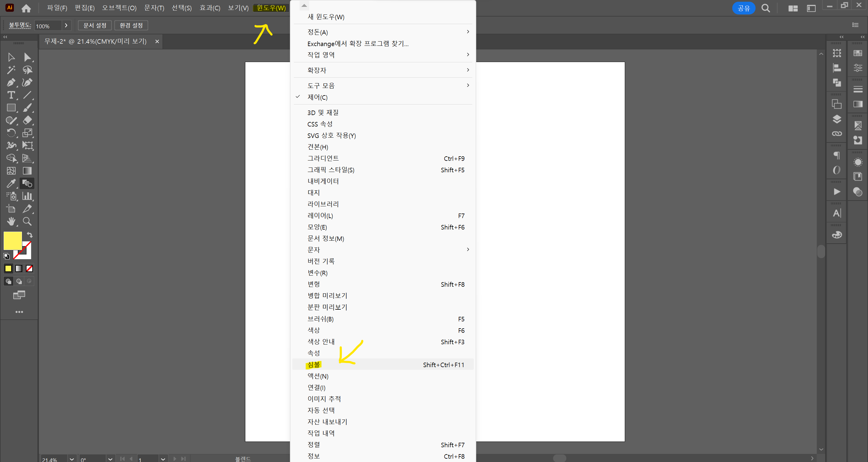The height and width of the screenshot is (462, 868).
Task: Select the Hand tool
Action: [11, 221]
